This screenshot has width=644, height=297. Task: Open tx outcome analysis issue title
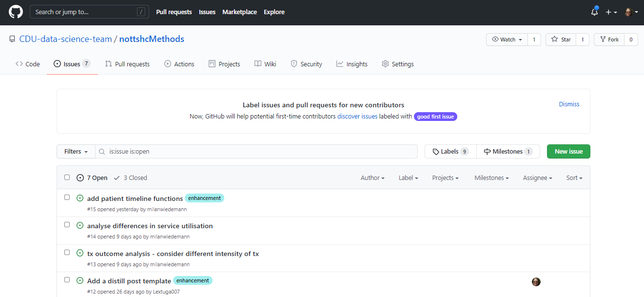point(173,254)
